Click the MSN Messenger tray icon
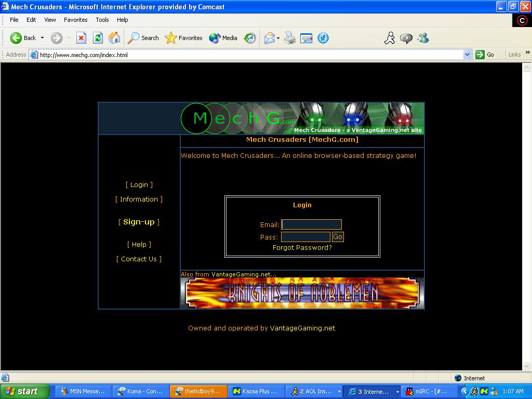 click(494, 392)
